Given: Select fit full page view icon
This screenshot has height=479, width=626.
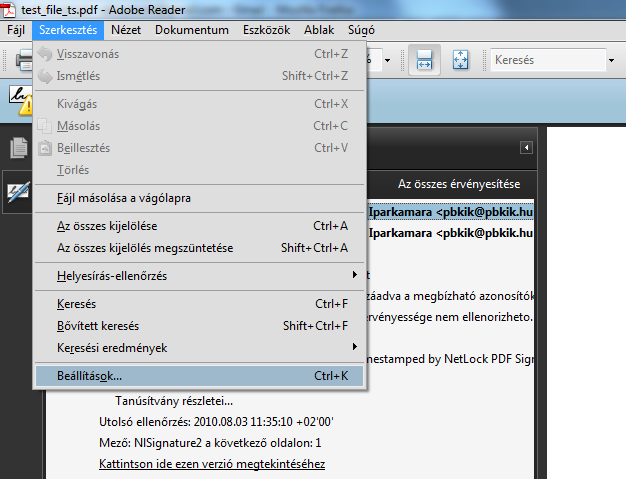Looking at the screenshot, I should coord(460,60).
